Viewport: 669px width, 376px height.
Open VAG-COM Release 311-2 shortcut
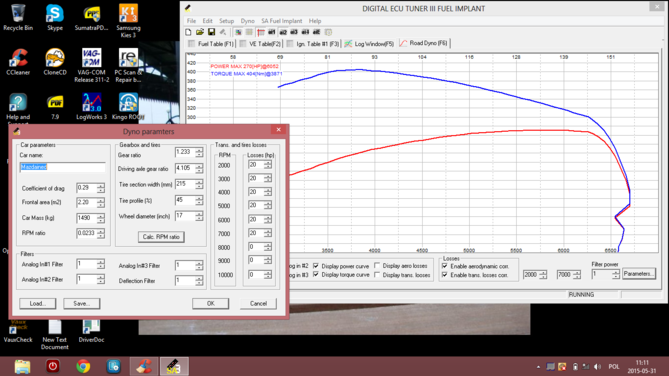pos(91,65)
